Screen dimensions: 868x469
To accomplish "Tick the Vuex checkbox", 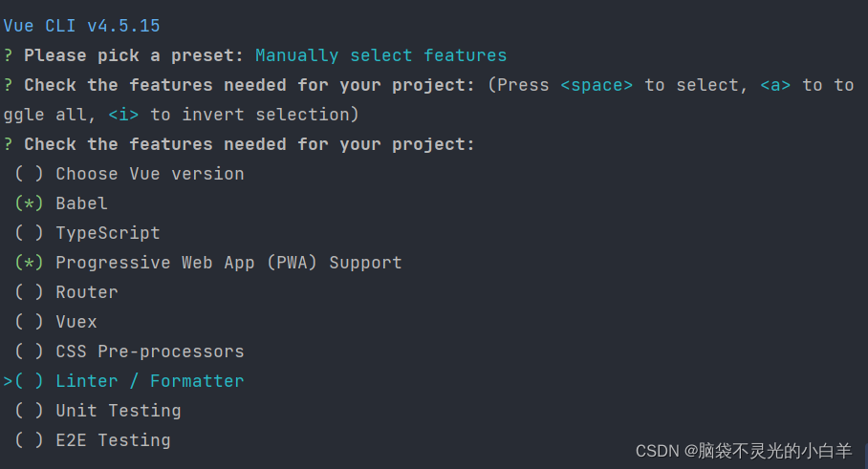I will pos(29,322).
